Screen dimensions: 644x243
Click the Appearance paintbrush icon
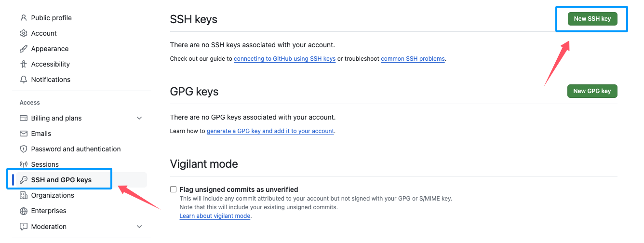pyautogui.click(x=23, y=49)
